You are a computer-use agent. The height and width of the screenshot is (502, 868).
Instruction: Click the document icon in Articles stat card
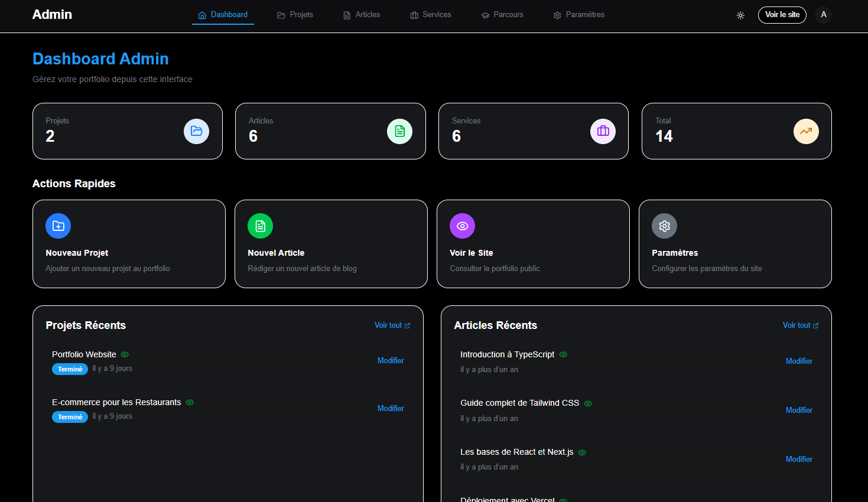click(399, 131)
